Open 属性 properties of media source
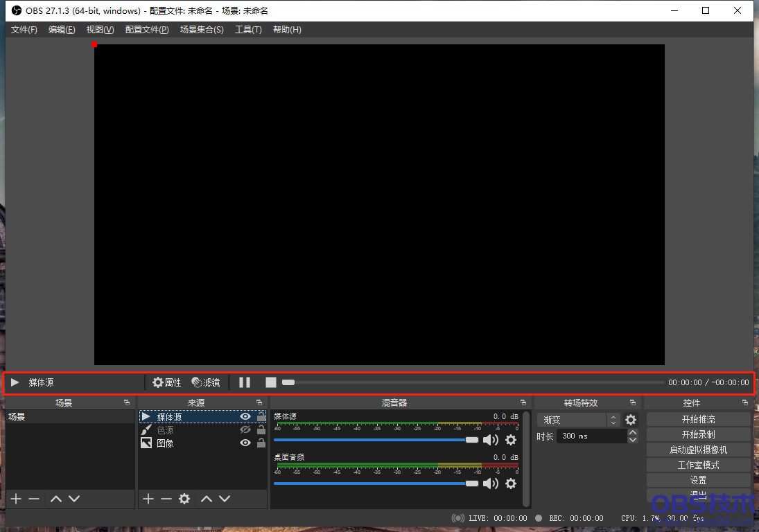759x532 pixels. (167, 382)
